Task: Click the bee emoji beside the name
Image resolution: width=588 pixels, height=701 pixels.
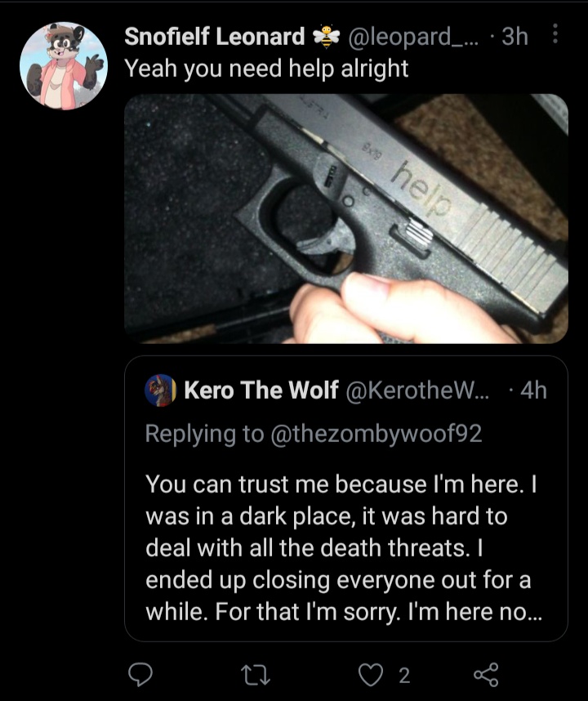Action: (327, 37)
